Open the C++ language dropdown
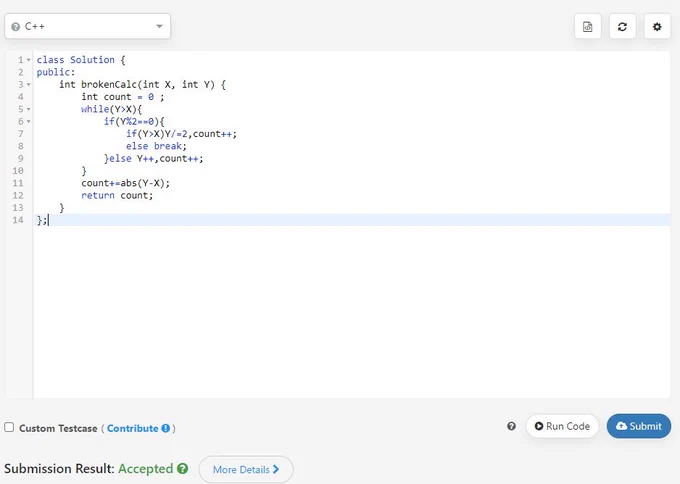Viewport: 680px width, 484px height. click(87, 26)
